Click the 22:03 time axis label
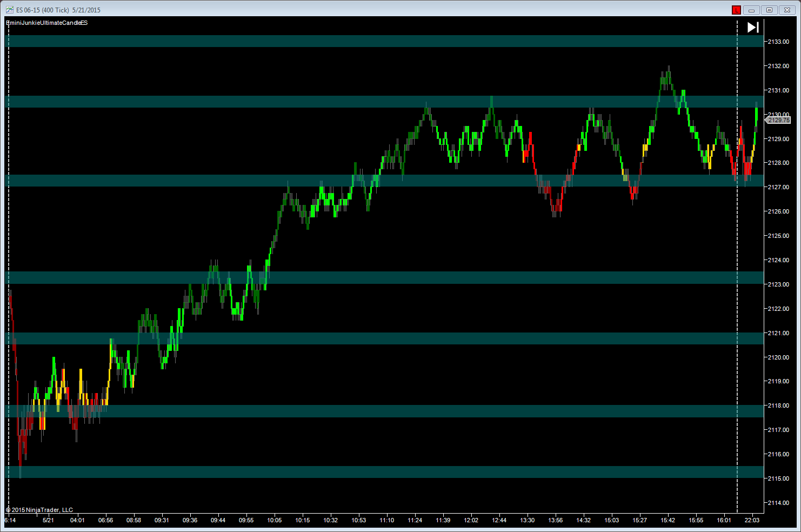Viewport: 801px width, 532px height. (x=752, y=520)
